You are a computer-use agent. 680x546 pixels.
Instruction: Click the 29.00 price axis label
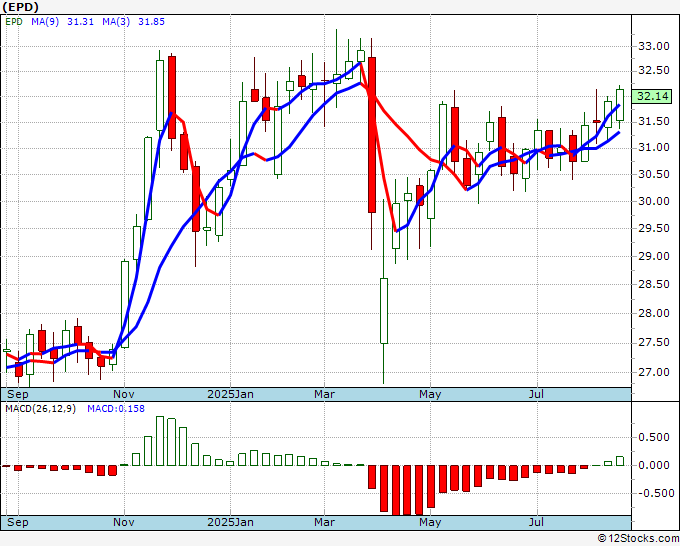(x=654, y=256)
